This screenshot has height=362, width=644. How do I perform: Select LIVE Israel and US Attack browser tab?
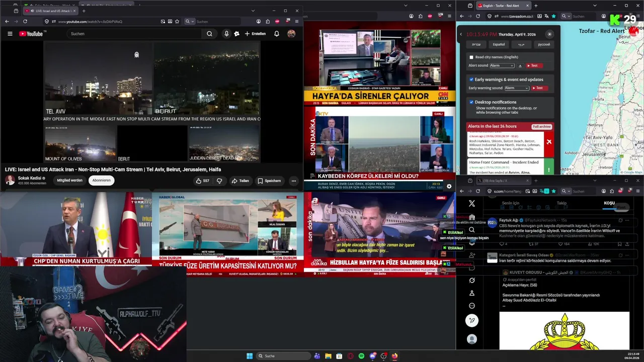(50, 11)
